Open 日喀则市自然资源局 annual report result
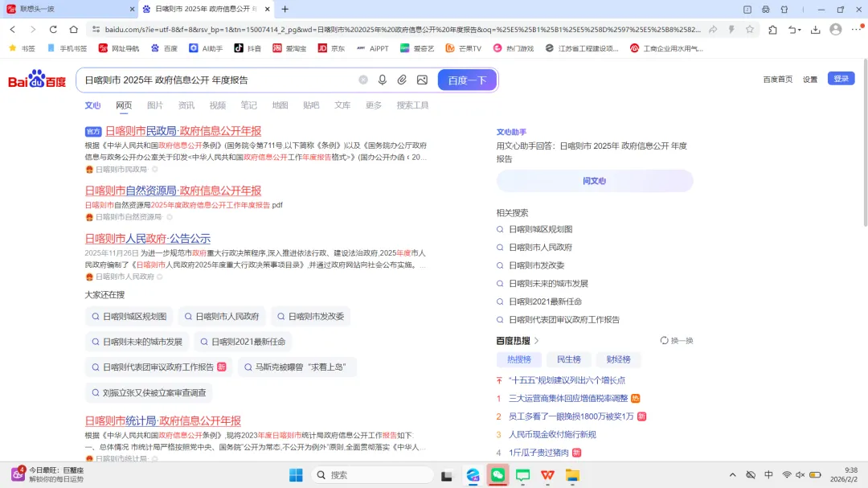868x488 pixels. [x=173, y=191]
